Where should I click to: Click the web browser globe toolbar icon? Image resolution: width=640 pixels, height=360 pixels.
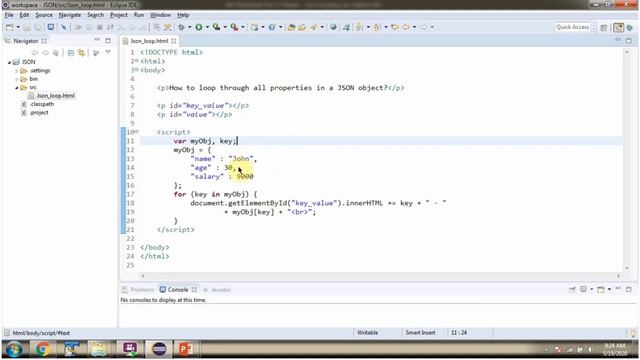tap(333, 27)
